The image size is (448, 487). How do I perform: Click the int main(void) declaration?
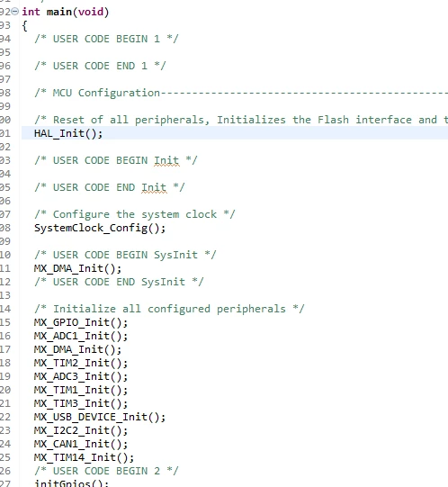[x=65, y=12]
